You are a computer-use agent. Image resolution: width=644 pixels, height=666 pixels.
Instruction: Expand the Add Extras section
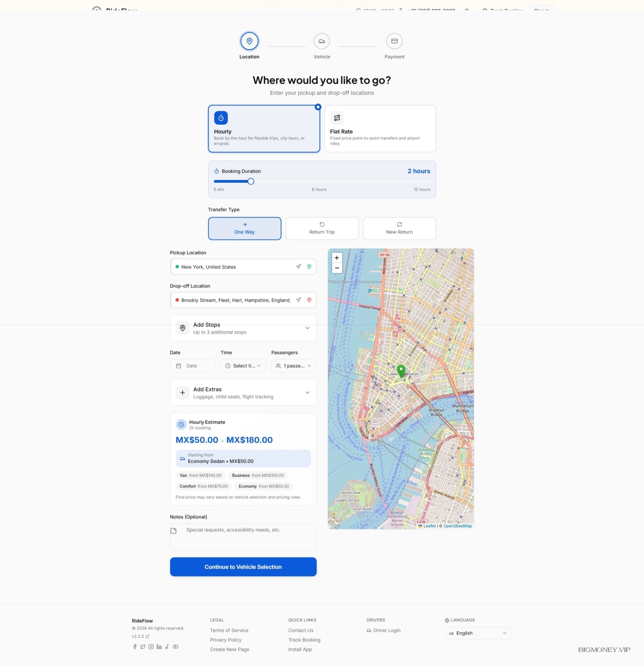point(243,393)
